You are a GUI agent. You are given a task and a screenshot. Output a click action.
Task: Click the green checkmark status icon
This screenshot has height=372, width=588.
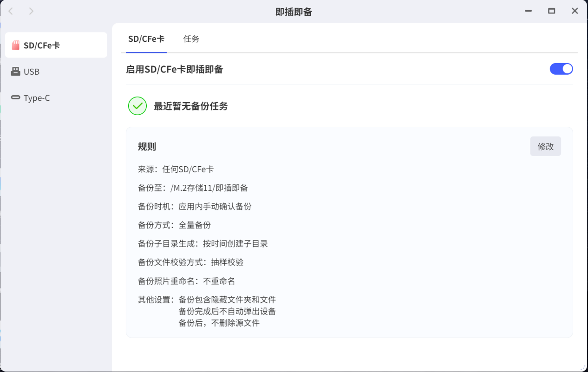137,106
